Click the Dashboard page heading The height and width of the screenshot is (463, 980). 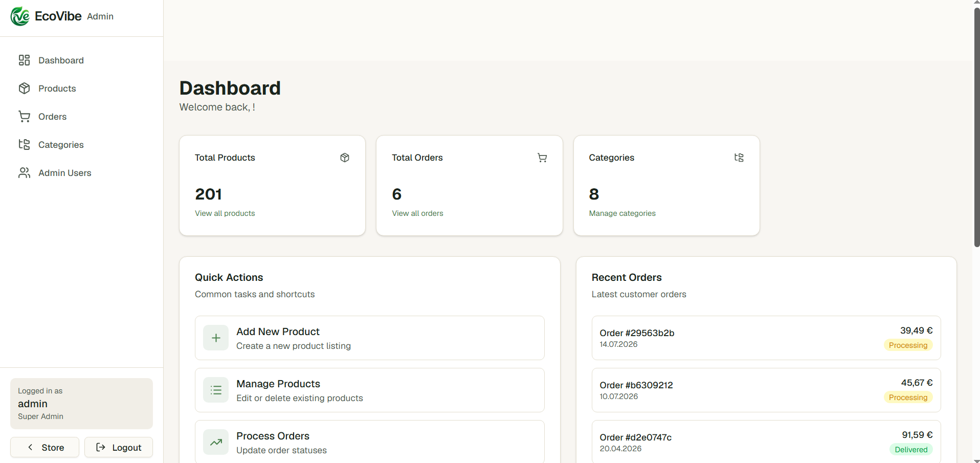(230, 88)
